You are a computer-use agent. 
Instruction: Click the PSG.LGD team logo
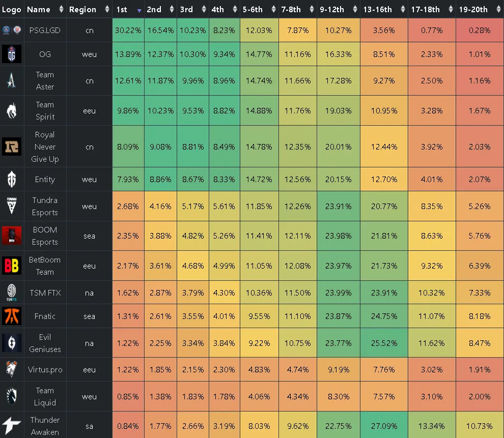12,30
